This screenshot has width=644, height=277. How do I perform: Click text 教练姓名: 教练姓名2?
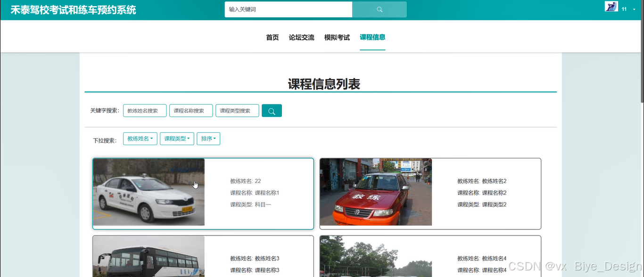(x=482, y=181)
